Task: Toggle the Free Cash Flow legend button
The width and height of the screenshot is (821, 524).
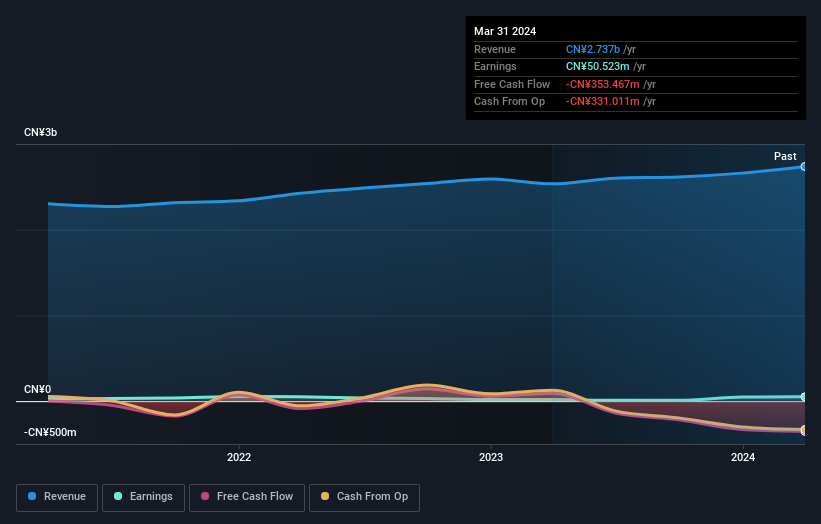Action: pos(247,497)
